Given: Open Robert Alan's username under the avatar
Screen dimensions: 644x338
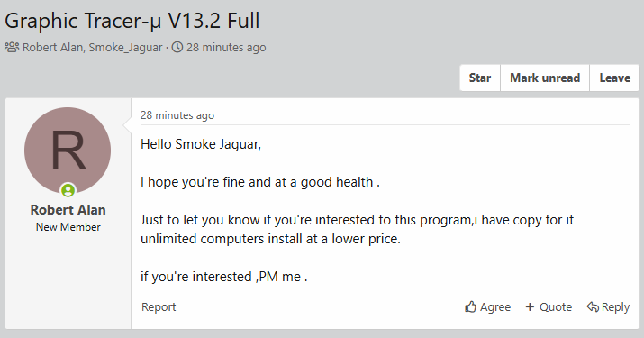Looking at the screenshot, I should tap(68, 210).
